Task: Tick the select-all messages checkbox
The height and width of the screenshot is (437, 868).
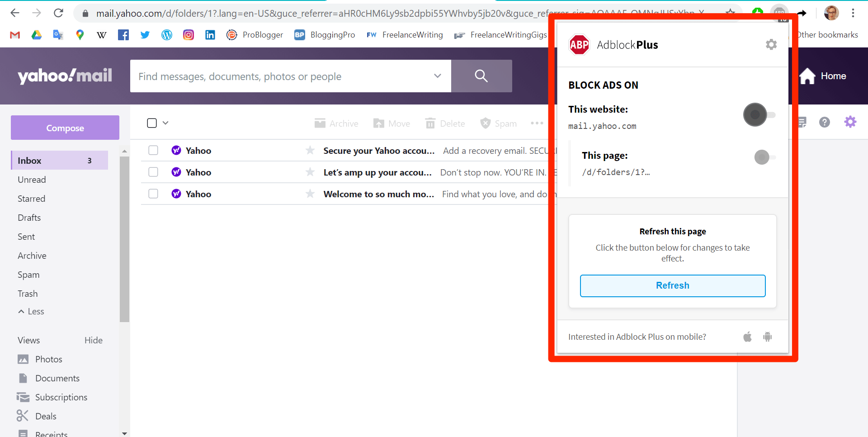Action: coord(152,123)
